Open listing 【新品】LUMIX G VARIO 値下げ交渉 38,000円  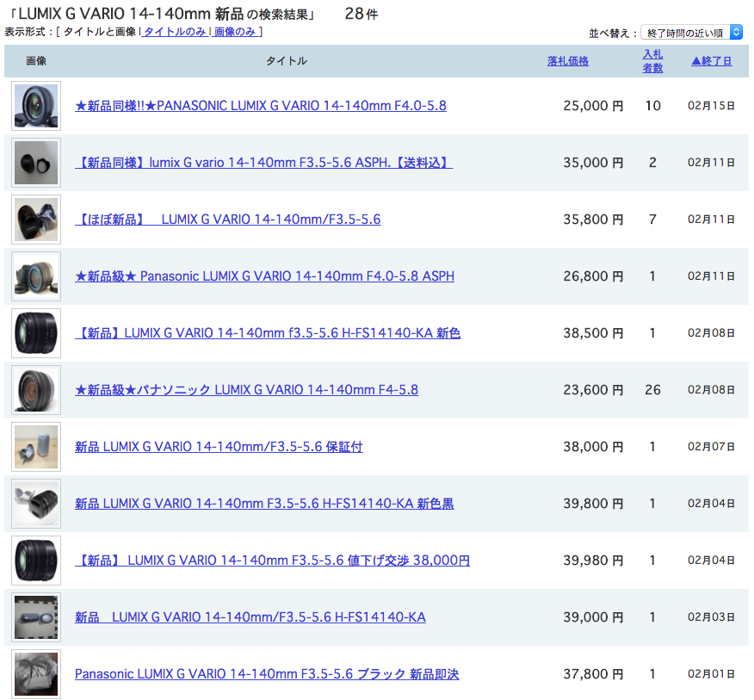coord(273,560)
